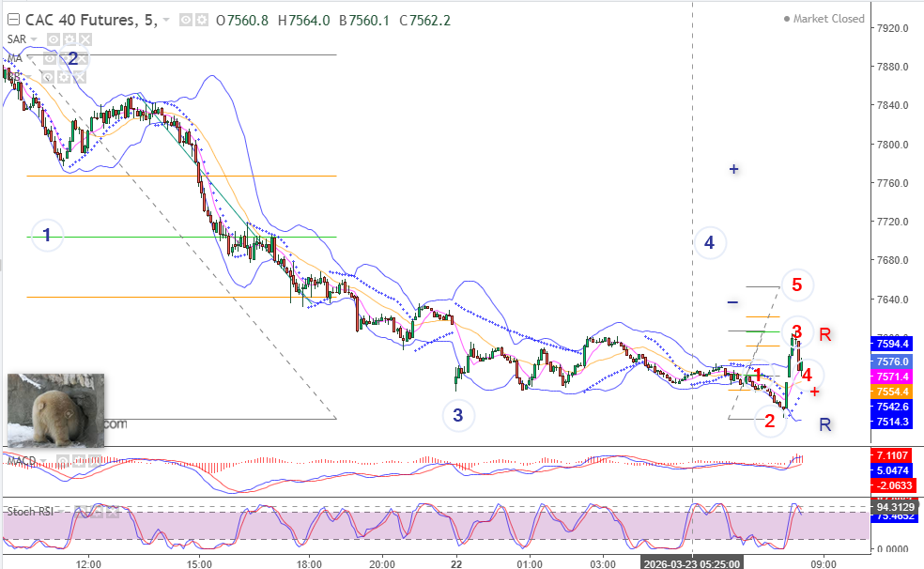Open MACD indicator settings gear
The width and height of the screenshot is (924, 569).
pyautogui.click(x=79, y=461)
